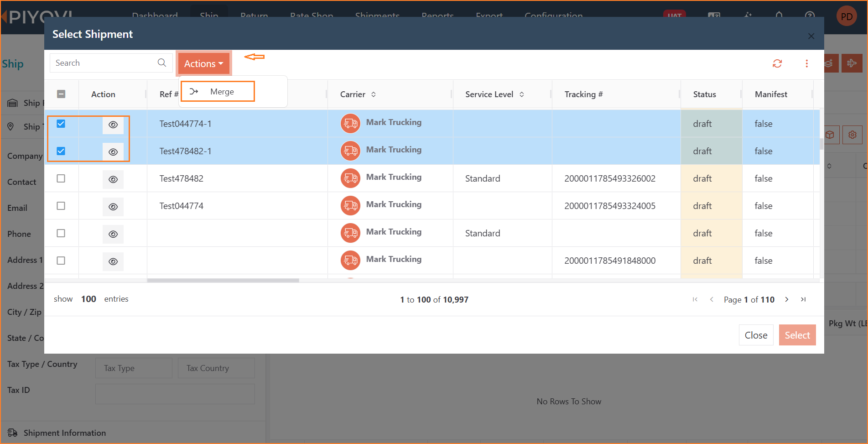Image resolution: width=868 pixels, height=444 pixels.
Task: Click the Tax Country field
Action: pyautogui.click(x=216, y=368)
